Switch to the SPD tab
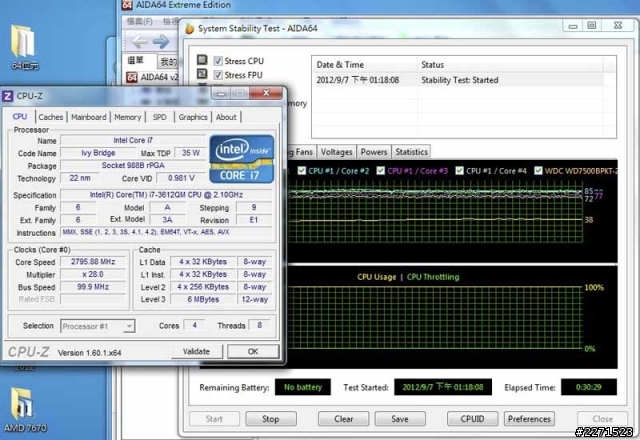This screenshot has width=640, height=440. [x=160, y=117]
